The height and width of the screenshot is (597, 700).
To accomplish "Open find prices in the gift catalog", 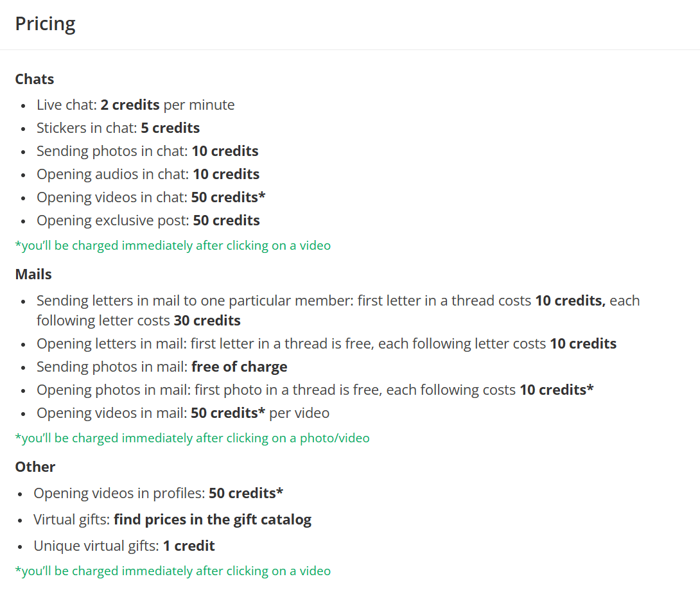I will pos(213,520).
